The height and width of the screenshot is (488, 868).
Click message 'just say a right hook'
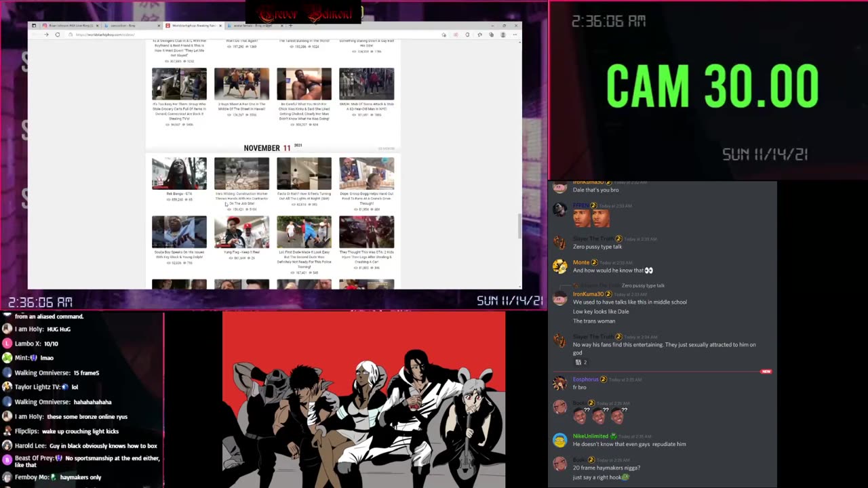click(x=601, y=477)
